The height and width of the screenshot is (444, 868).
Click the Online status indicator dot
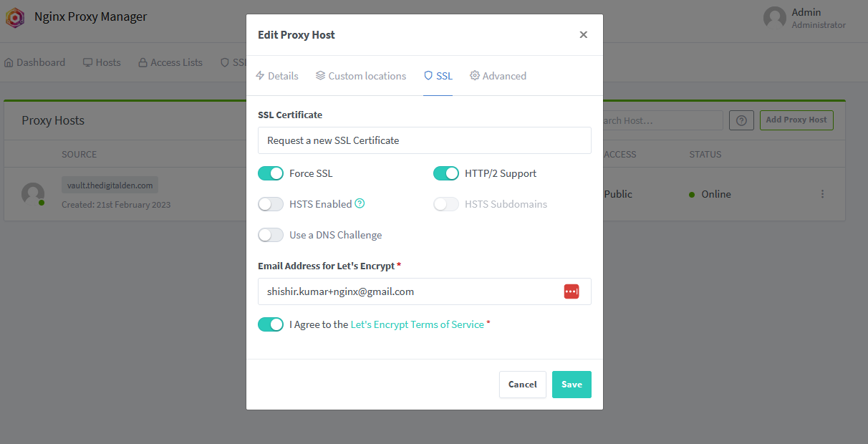691,193
